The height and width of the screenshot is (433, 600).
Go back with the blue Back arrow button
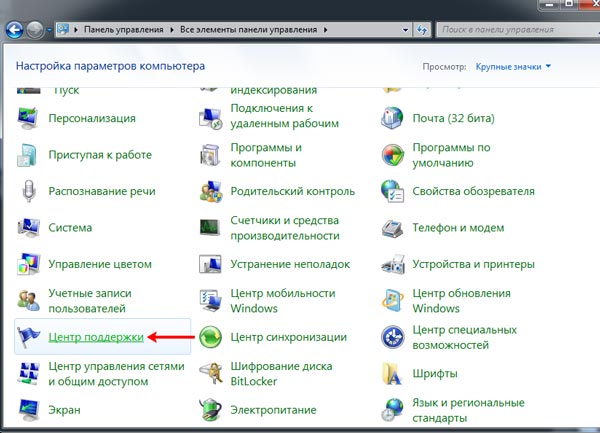[x=14, y=30]
